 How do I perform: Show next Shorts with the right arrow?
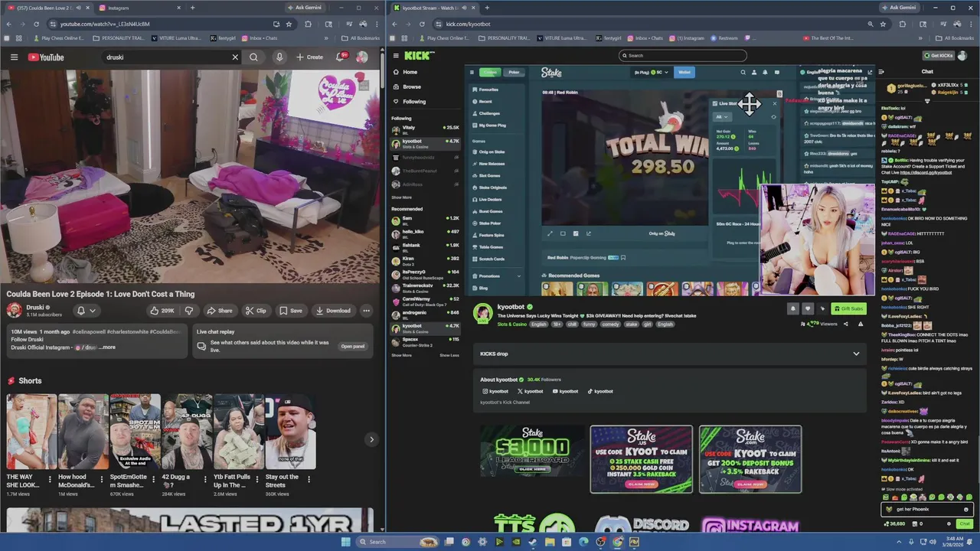point(371,439)
